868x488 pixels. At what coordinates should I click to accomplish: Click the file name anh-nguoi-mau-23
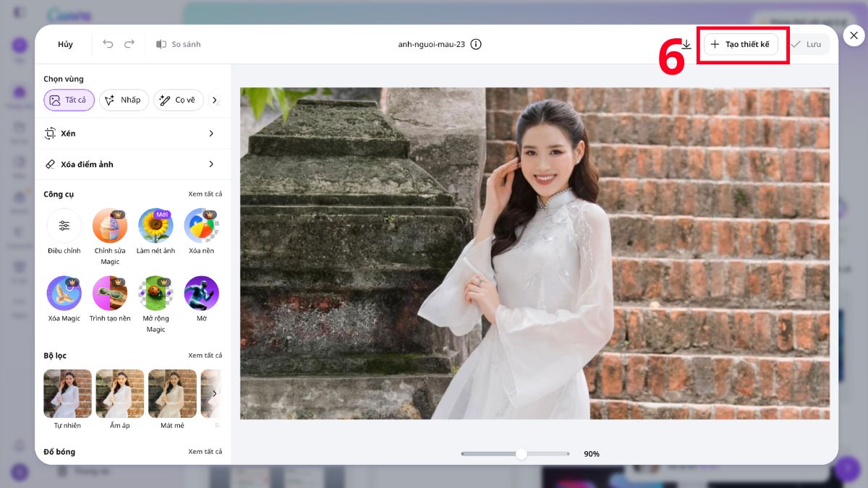tap(432, 44)
